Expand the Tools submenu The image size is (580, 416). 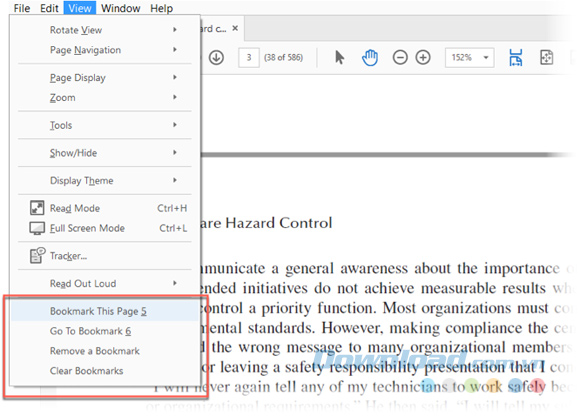point(105,125)
